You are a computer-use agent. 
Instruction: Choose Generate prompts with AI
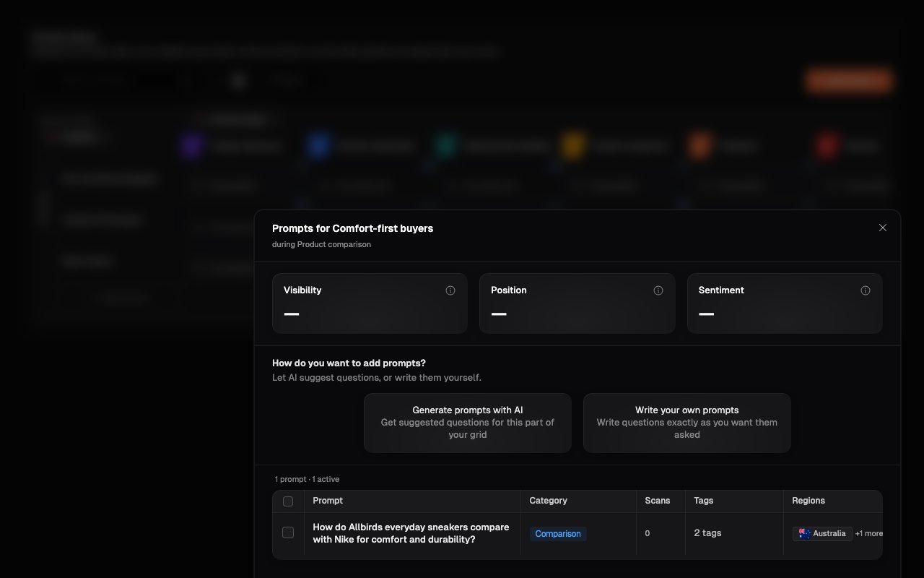point(468,423)
